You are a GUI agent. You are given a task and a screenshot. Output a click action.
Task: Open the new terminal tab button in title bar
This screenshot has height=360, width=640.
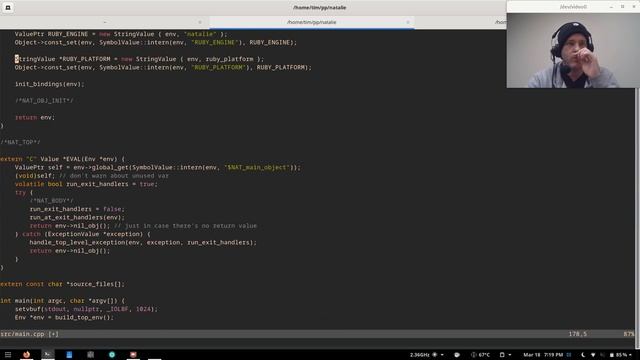tap(8, 7)
